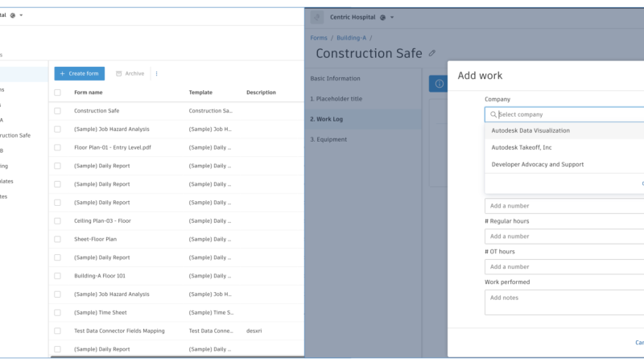Screen dimensions: 644x362
Task: Open the three-dot more options menu
Action: click(x=156, y=73)
